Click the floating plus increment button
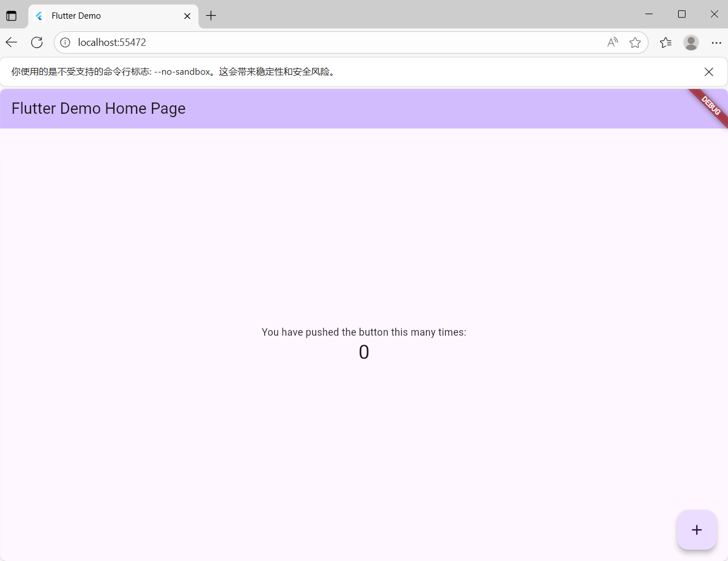The image size is (728, 561). click(x=697, y=530)
